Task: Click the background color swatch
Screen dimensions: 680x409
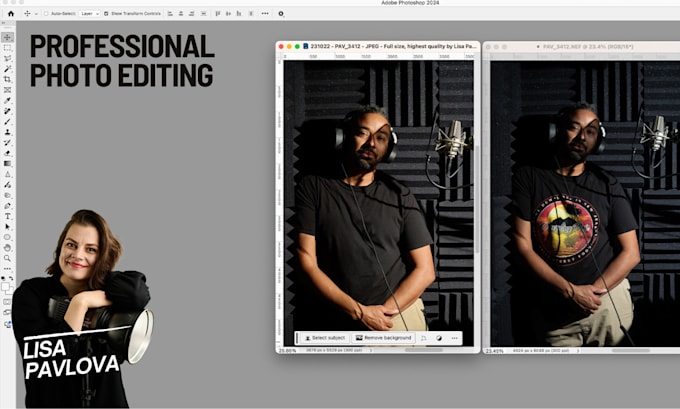Action: (x=10, y=292)
